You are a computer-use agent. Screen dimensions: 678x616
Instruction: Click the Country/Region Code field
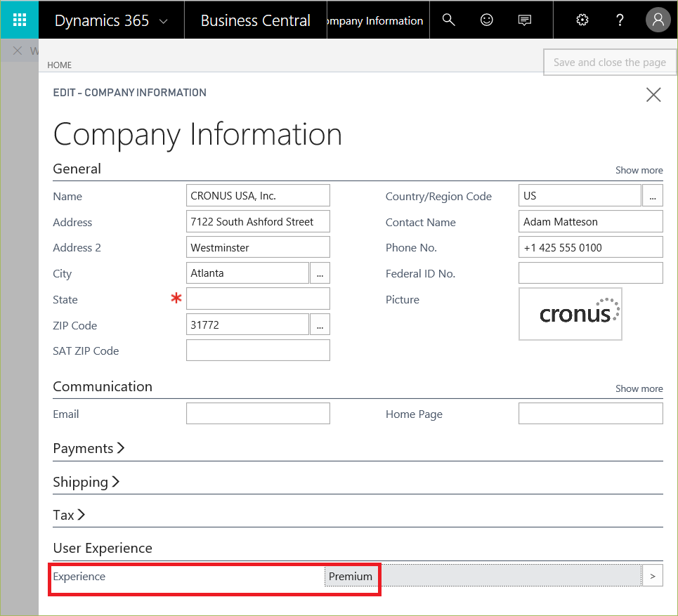coord(580,195)
